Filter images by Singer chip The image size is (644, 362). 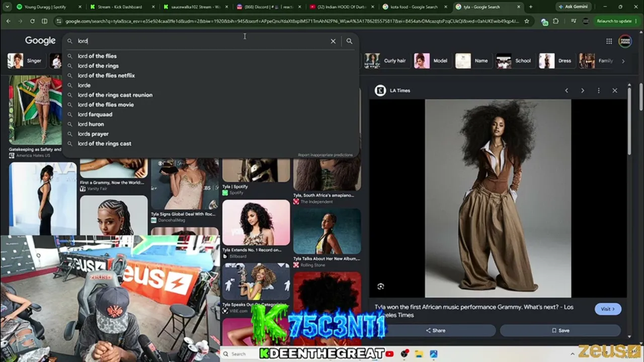[26, 61]
